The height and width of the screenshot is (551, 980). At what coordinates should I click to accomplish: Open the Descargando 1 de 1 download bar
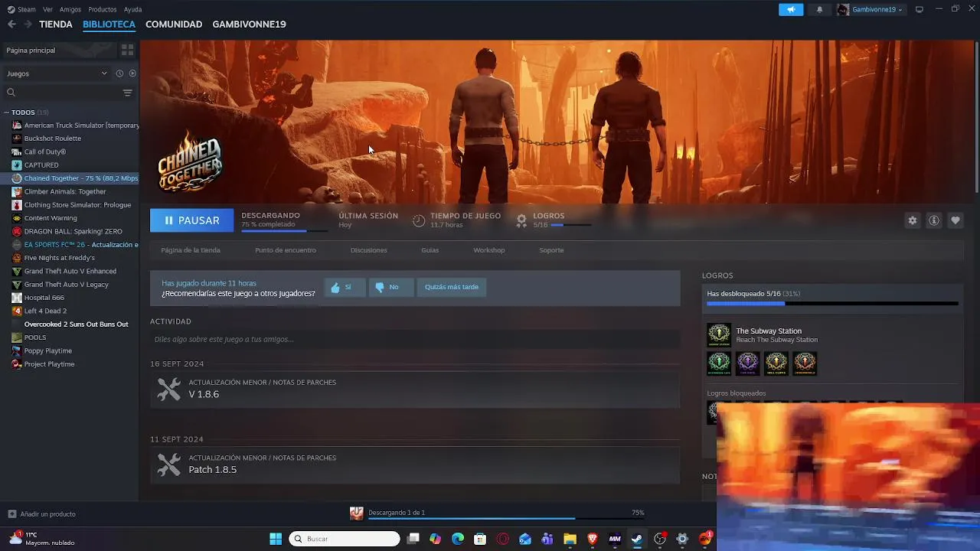[x=497, y=514]
